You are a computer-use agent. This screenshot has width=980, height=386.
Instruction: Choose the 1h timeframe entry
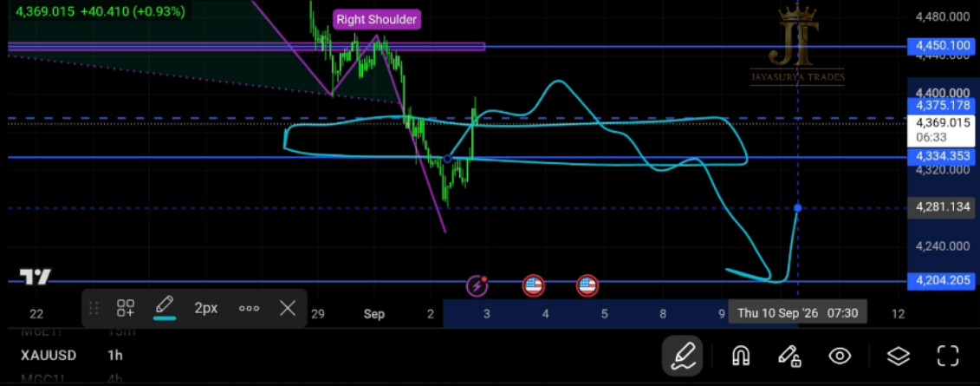tap(115, 356)
